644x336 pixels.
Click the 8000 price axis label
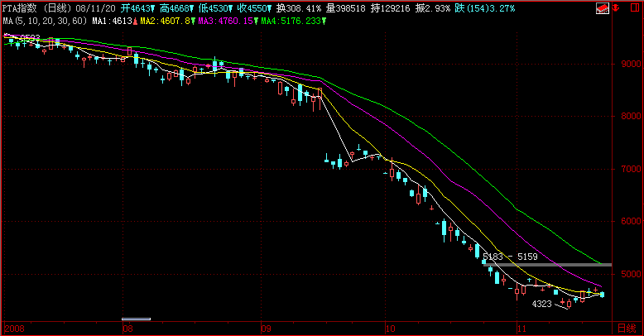tap(631, 116)
